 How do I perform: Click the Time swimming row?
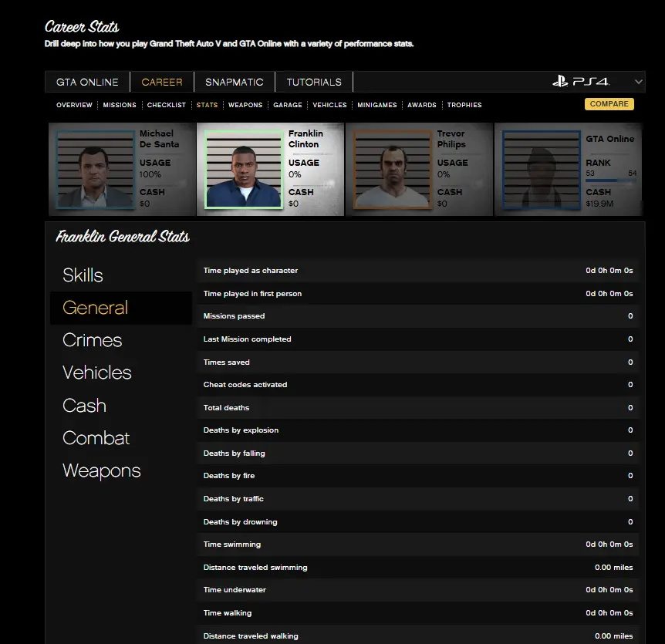417,545
